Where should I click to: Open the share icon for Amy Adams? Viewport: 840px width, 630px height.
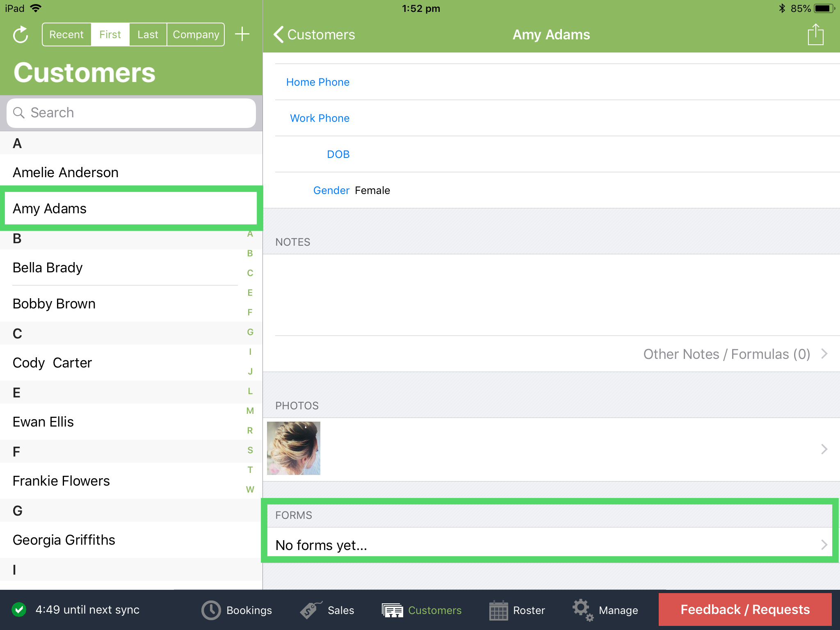[x=815, y=34]
